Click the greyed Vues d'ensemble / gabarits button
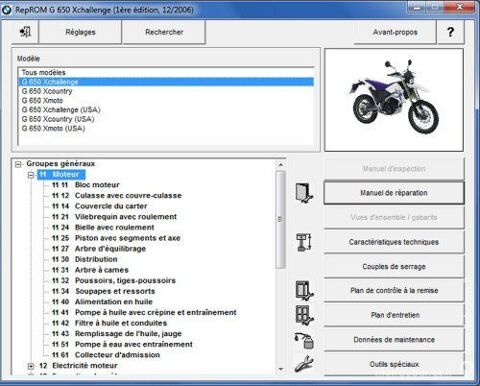The height and width of the screenshot is (386, 480). 394,217
